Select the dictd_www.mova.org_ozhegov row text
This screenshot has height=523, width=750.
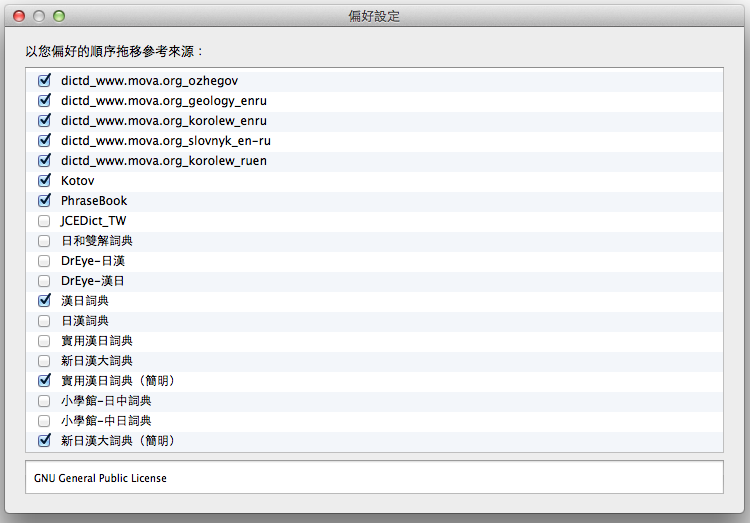(x=149, y=81)
